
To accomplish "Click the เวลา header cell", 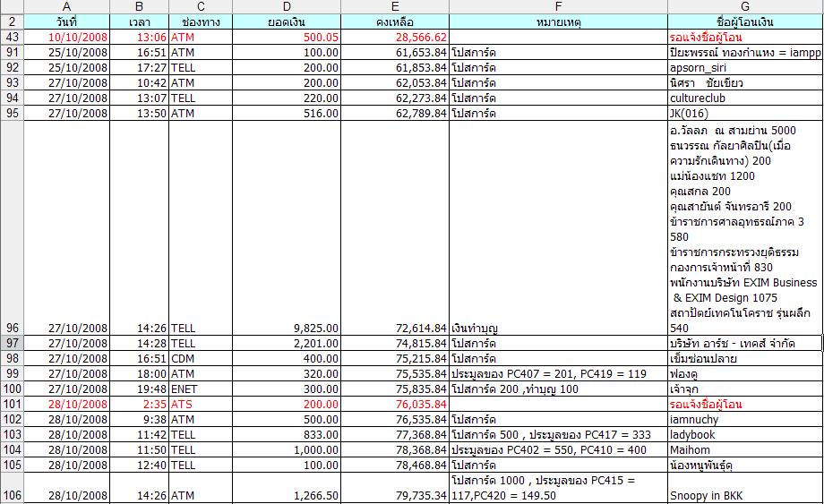I will tap(139, 22).
